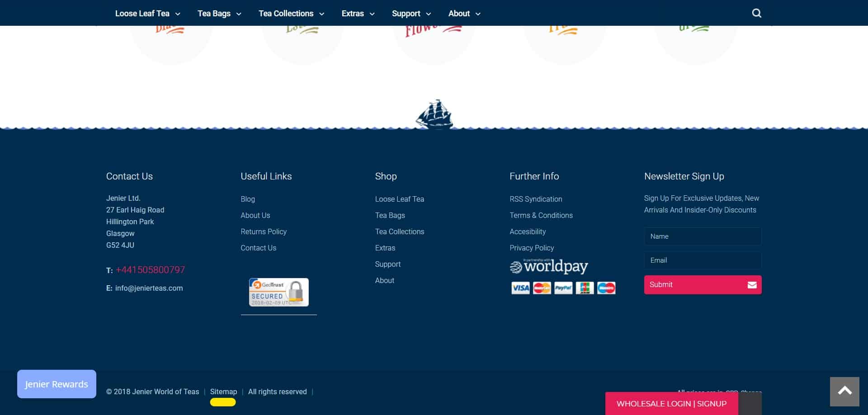Image resolution: width=868 pixels, height=415 pixels.
Task: Click the Contact Us footer heading
Action: pos(129,176)
